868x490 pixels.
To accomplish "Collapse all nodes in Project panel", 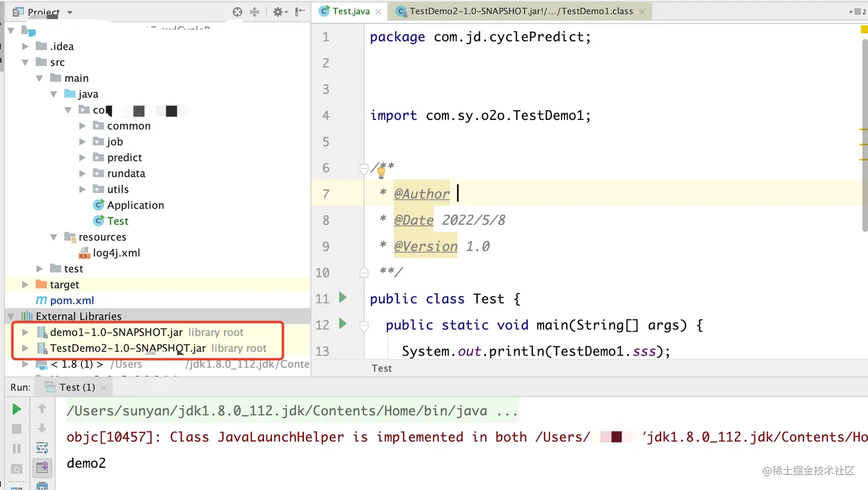I will 255,11.
